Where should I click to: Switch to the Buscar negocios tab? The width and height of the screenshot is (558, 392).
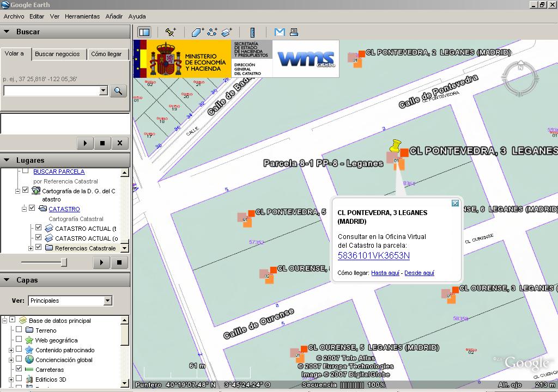tap(57, 54)
